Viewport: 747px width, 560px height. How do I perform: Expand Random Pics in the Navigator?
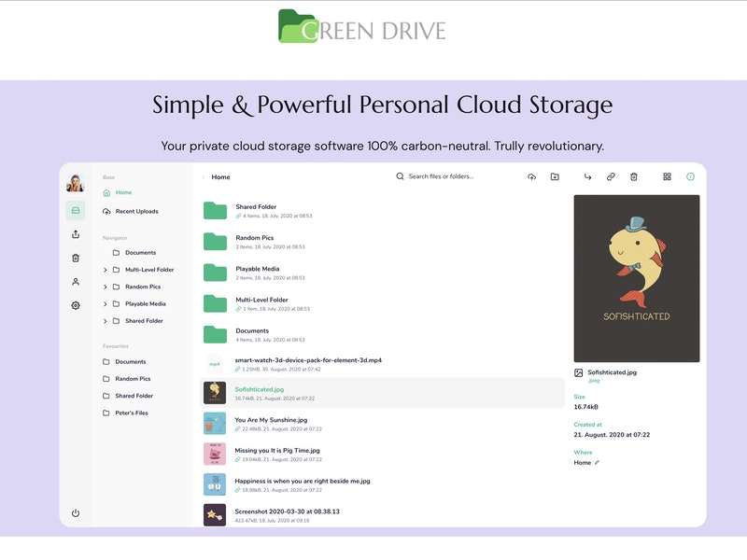[106, 287]
